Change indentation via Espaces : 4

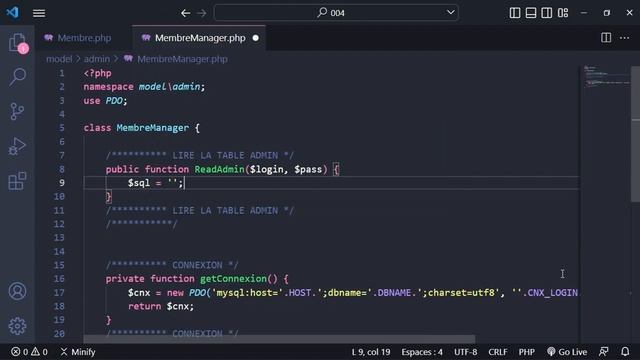(x=422, y=352)
